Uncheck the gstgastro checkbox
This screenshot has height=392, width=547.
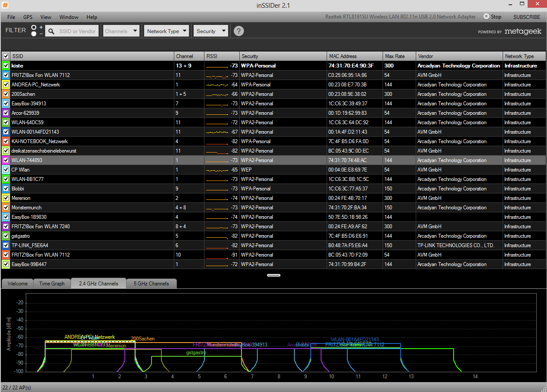(x=6, y=236)
